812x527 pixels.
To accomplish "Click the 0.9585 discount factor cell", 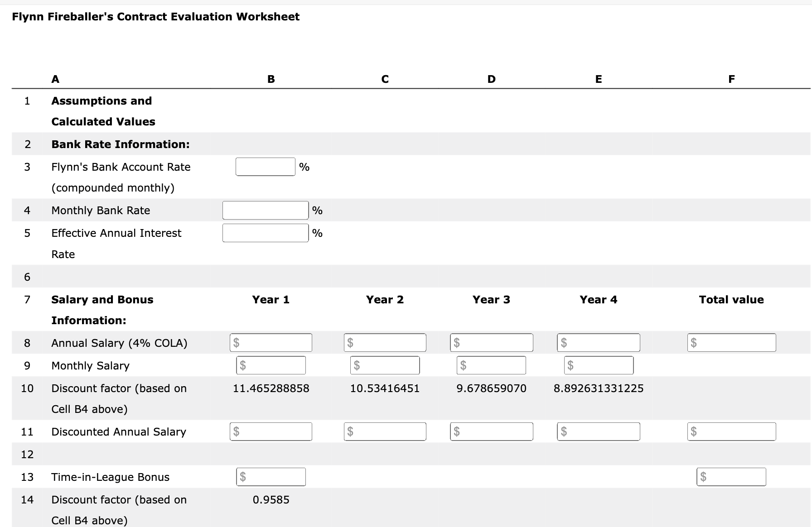I will click(x=271, y=500).
